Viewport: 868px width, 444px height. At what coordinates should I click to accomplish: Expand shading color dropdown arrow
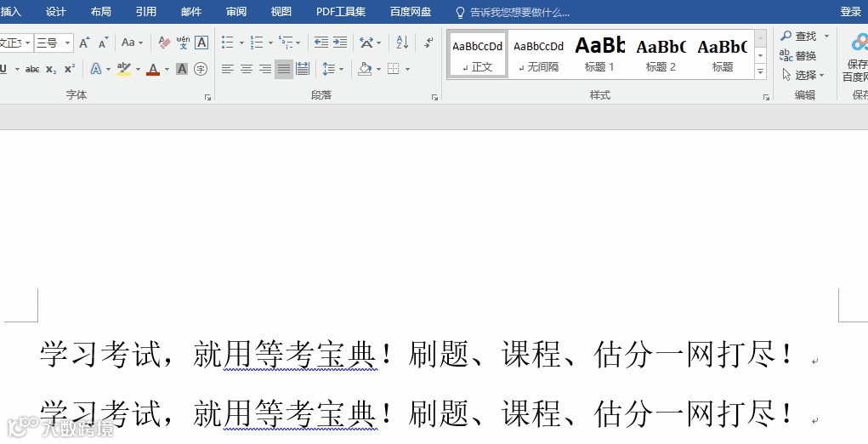(378, 69)
